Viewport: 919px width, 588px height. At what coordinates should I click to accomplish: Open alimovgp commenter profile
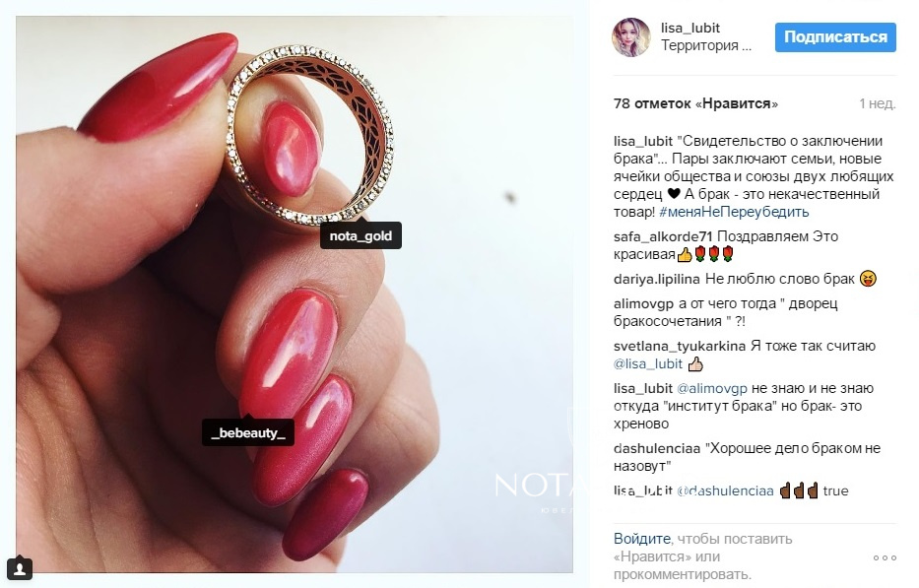643,303
